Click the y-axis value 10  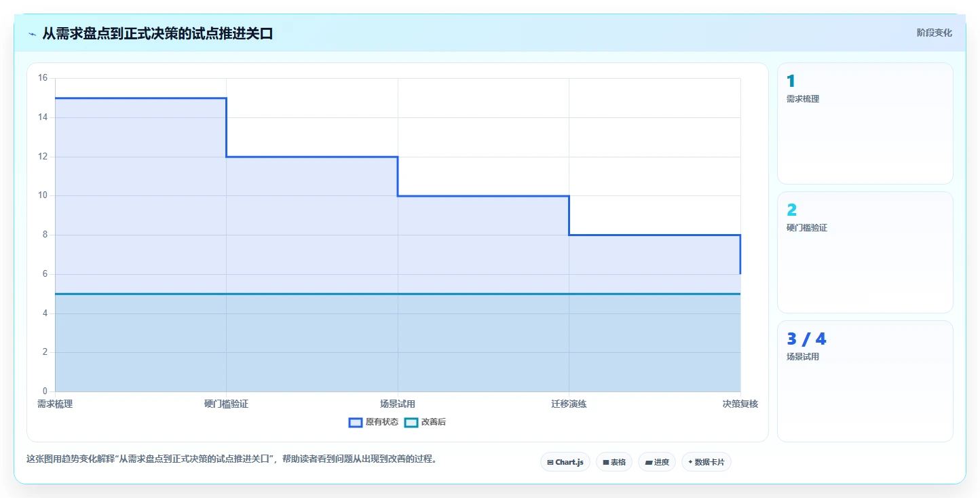[43, 195]
